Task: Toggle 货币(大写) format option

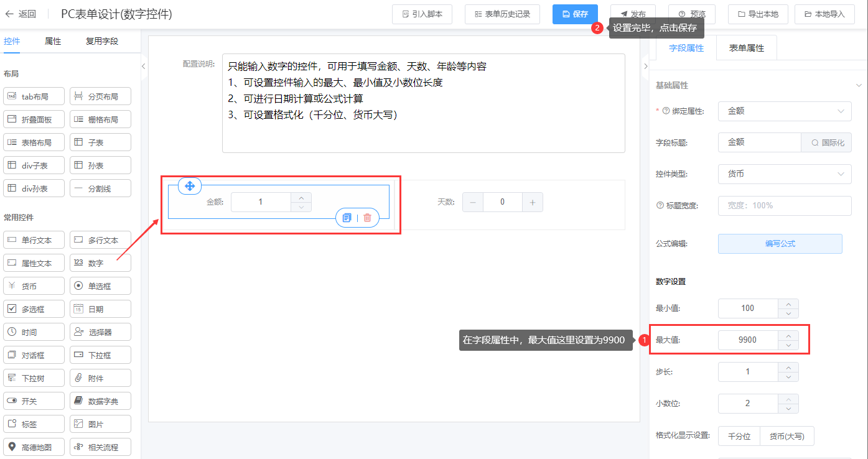Action: pos(787,436)
